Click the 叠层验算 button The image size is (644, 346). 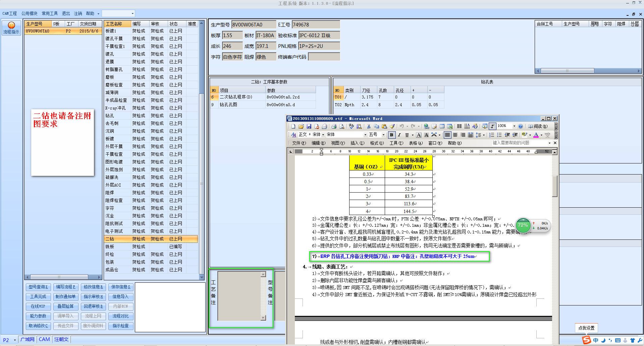[x=66, y=306]
